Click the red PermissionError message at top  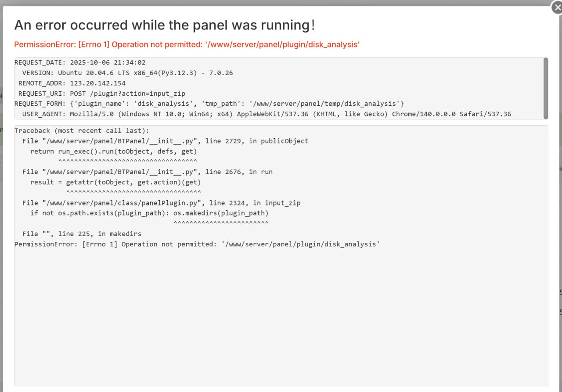[187, 44]
